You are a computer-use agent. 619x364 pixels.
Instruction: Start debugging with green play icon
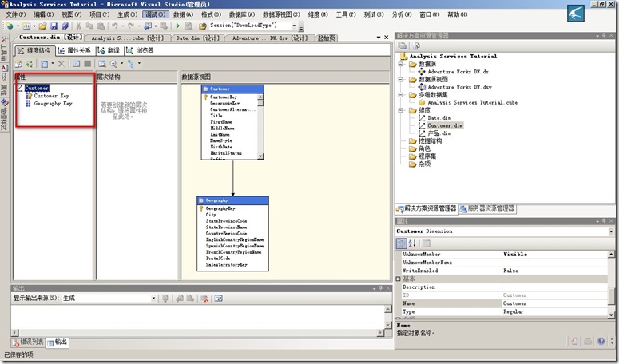177,26
